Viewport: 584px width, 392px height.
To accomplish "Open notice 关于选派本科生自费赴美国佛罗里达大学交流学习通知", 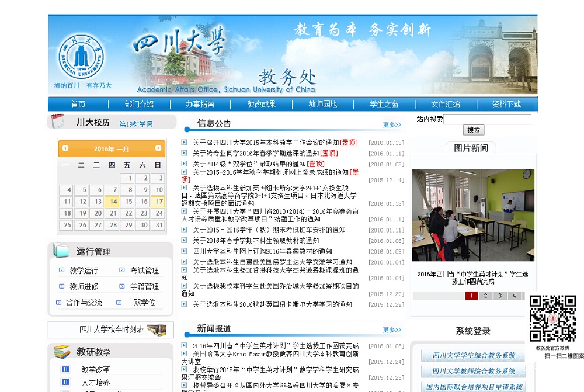I will click(272, 262).
